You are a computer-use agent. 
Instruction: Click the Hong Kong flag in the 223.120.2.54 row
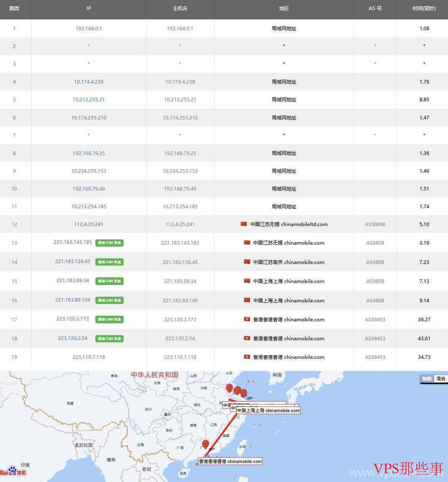click(247, 338)
